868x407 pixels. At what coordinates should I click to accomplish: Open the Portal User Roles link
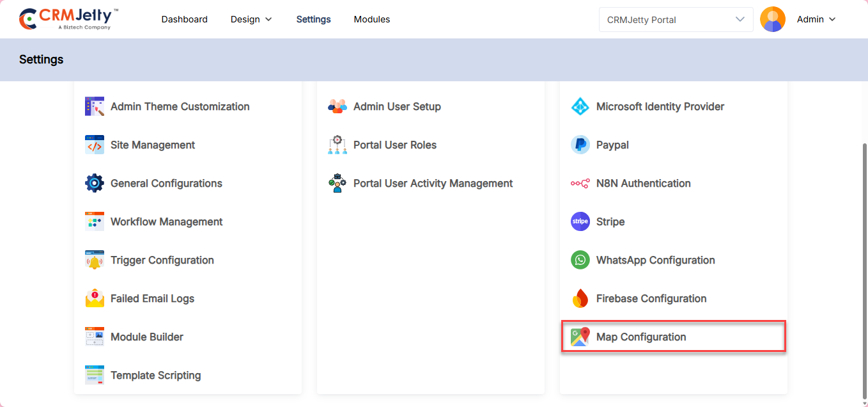click(x=394, y=145)
